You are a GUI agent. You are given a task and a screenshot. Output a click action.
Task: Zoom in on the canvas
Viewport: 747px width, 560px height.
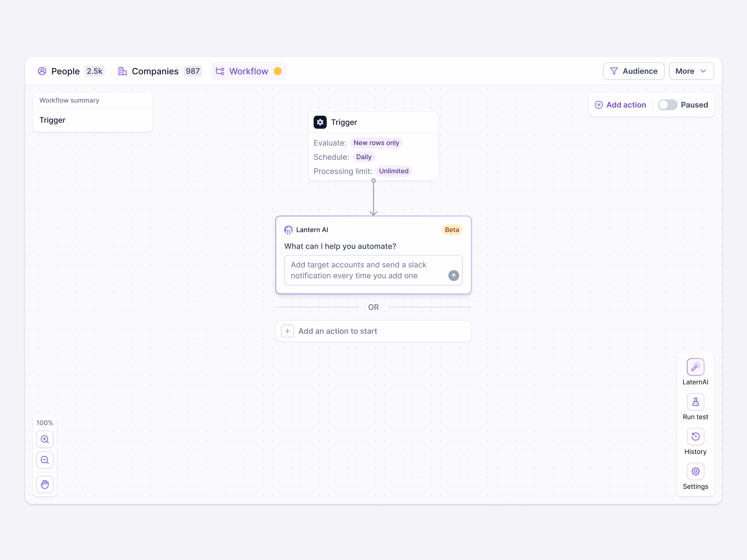pyautogui.click(x=45, y=439)
